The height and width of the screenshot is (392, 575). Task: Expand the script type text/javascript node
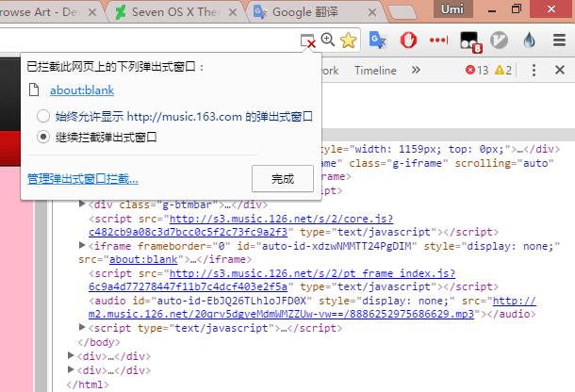pos(84,328)
